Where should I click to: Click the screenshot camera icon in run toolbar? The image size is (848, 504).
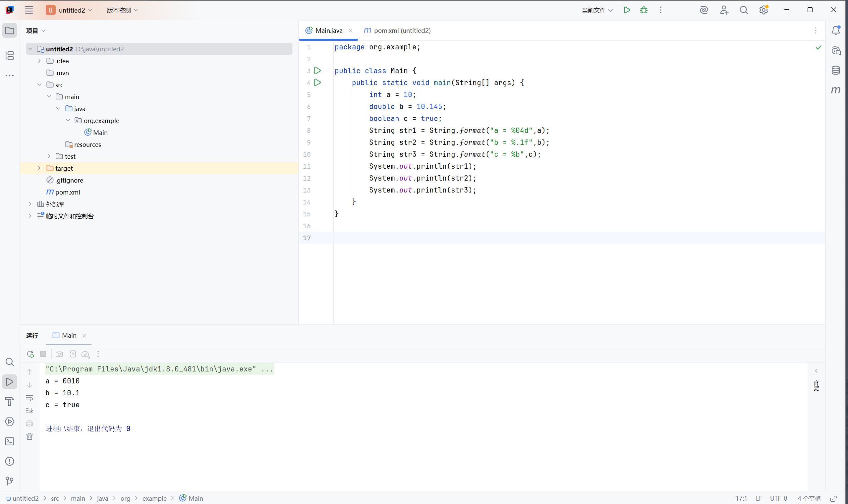(59, 354)
